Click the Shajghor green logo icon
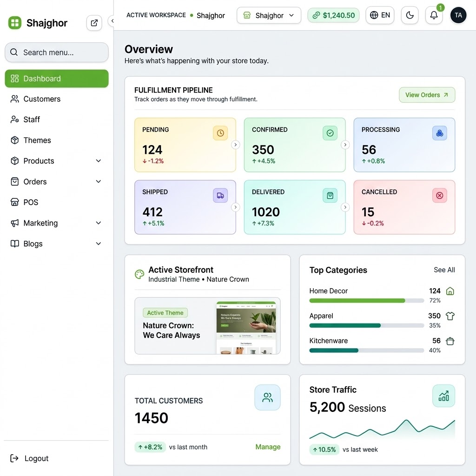The width and height of the screenshot is (476, 476). pyautogui.click(x=15, y=23)
